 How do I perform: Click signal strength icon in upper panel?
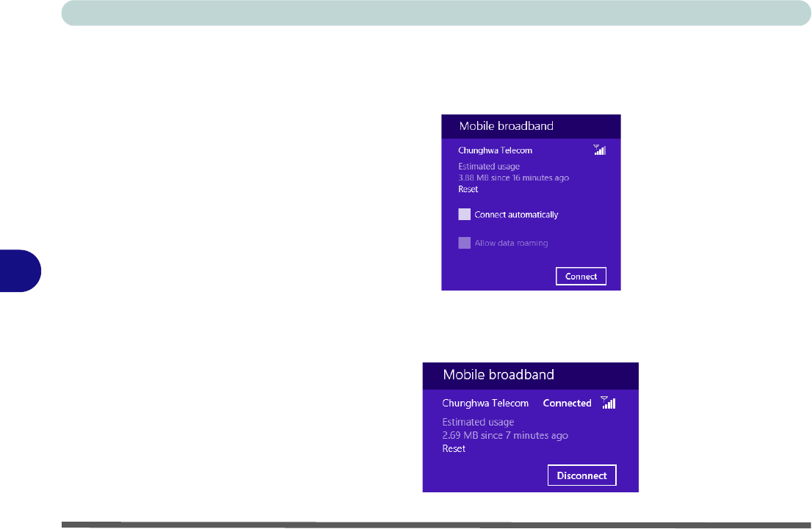coord(600,150)
